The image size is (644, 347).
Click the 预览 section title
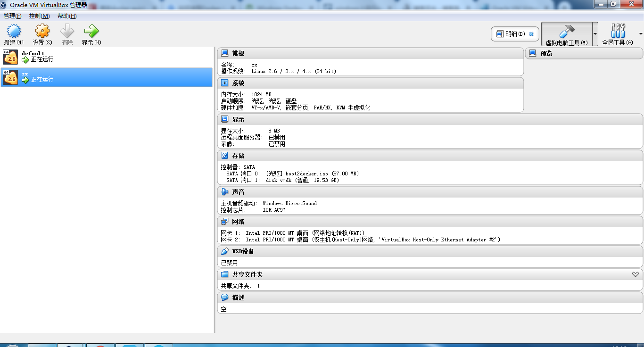546,53
